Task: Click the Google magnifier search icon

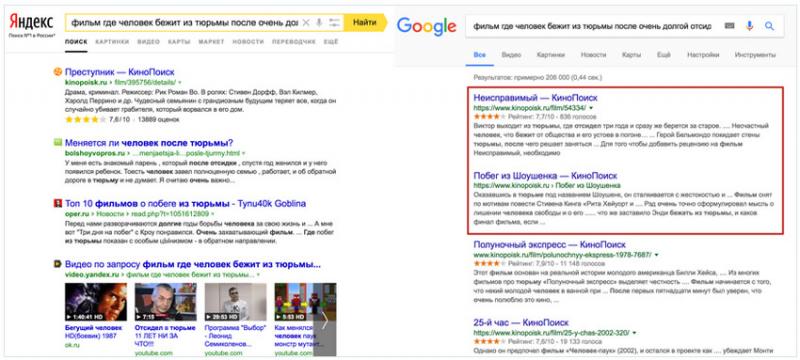Action: [769, 25]
